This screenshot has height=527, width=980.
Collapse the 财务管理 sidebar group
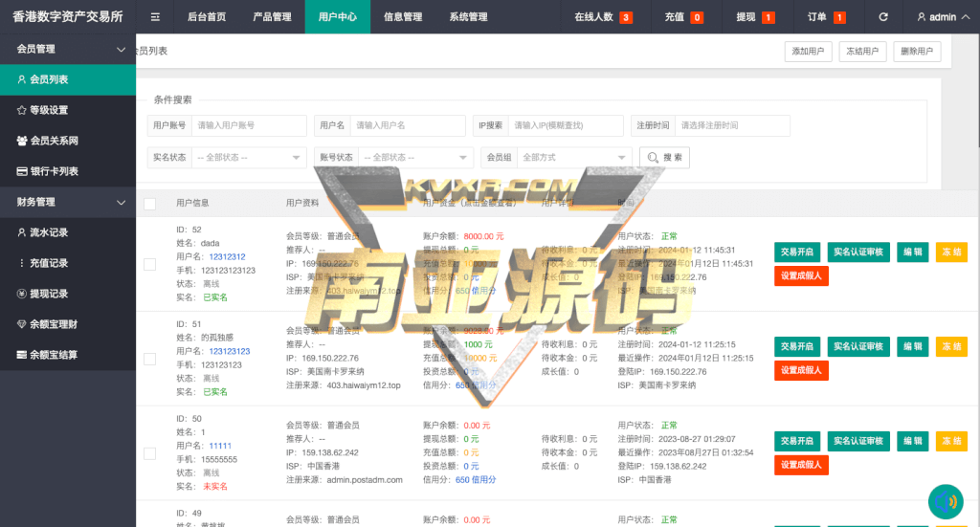(x=68, y=202)
